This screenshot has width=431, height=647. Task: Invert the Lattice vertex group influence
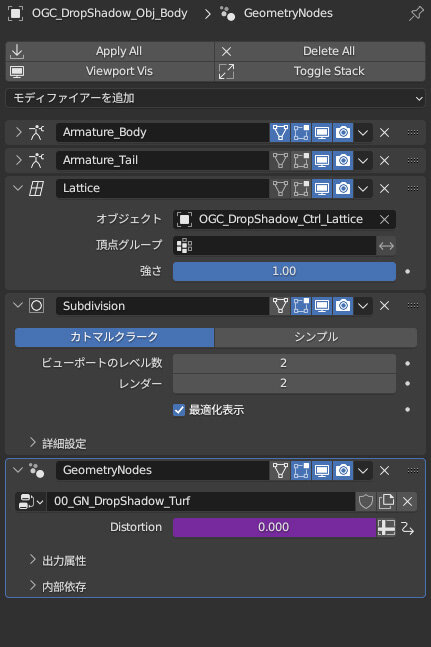click(x=386, y=246)
